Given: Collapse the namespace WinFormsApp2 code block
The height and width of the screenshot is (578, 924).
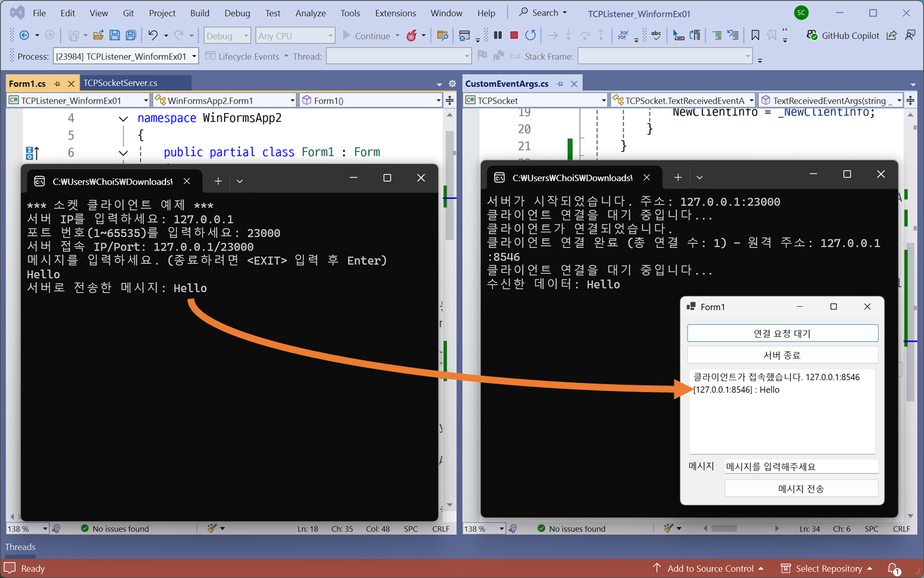Looking at the screenshot, I should 123,119.
